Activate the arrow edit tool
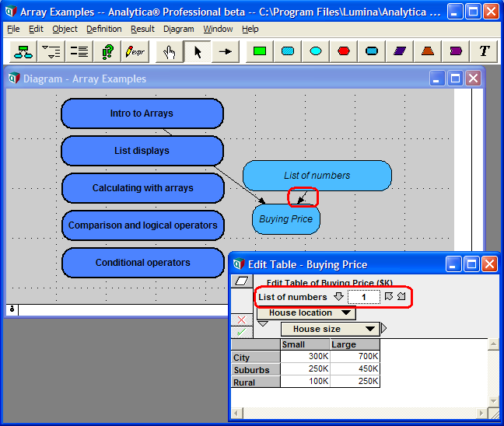The height and width of the screenshot is (426, 504). [x=198, y=51]
